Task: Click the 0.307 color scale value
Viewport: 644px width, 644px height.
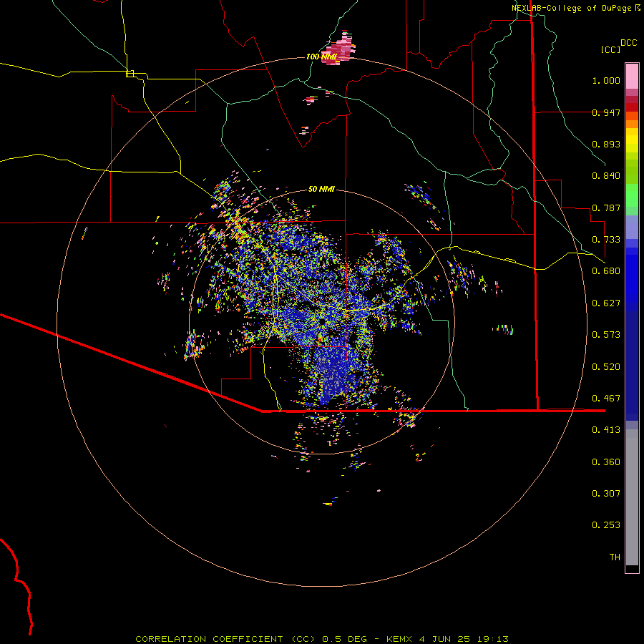Action: click(x=606, y=494)
